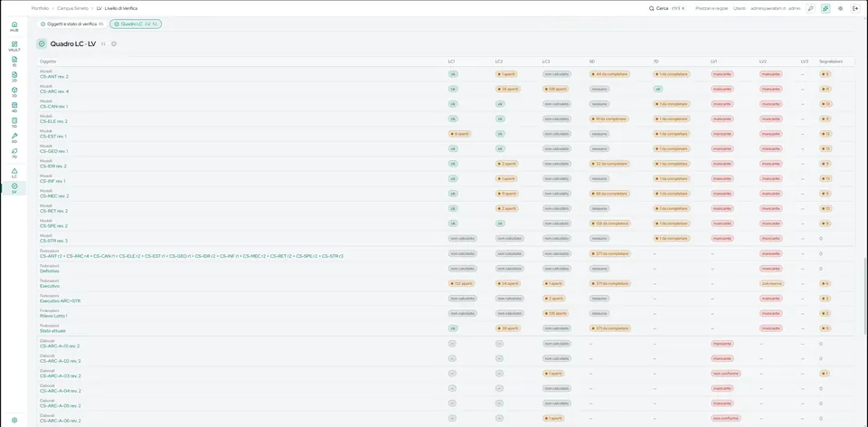
Task: Toggle the light/dark theme sun icon
Action: click(x=840, y=8)
